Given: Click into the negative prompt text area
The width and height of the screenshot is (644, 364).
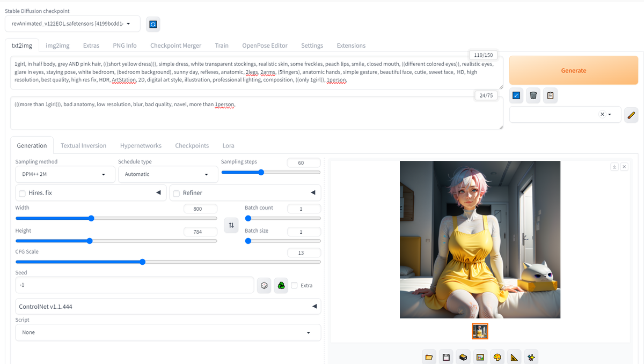Looking at the screenshot, I should click(257, 113).
